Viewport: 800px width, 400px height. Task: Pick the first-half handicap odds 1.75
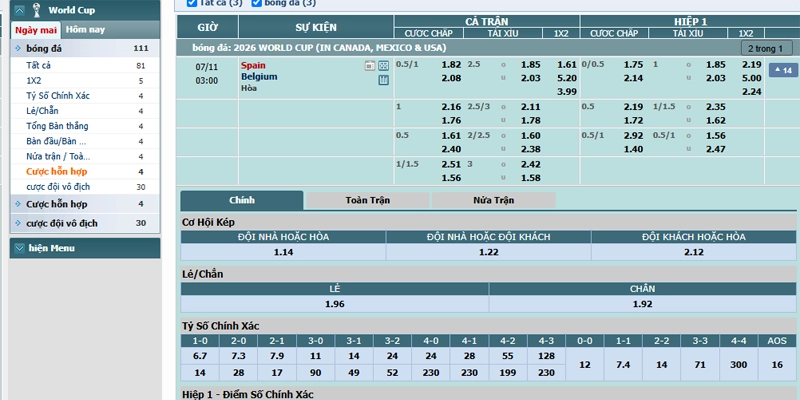tap(634, 65)
